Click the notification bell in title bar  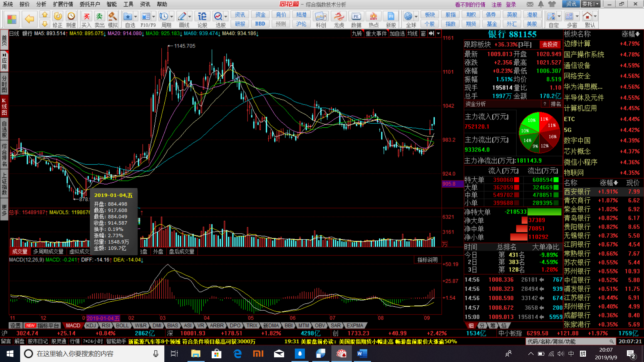541,4
